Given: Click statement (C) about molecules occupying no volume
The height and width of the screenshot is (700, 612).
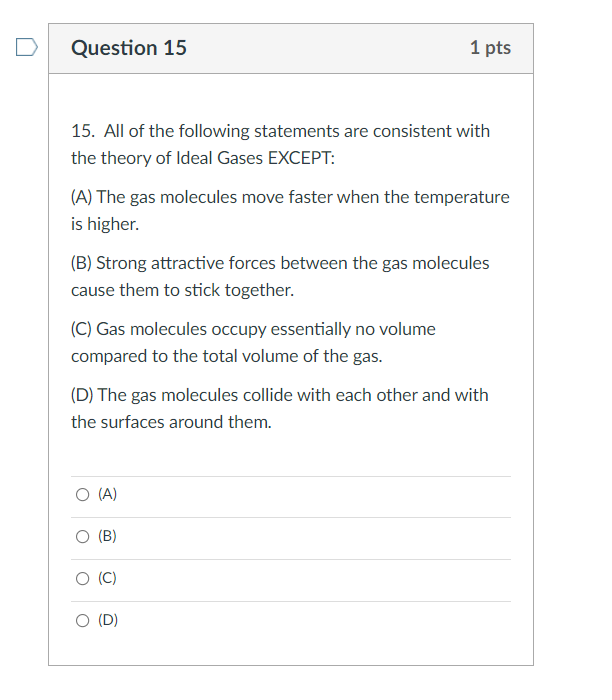Looking at the screenshot, I should pyautogui.click(x=253, y=342).
